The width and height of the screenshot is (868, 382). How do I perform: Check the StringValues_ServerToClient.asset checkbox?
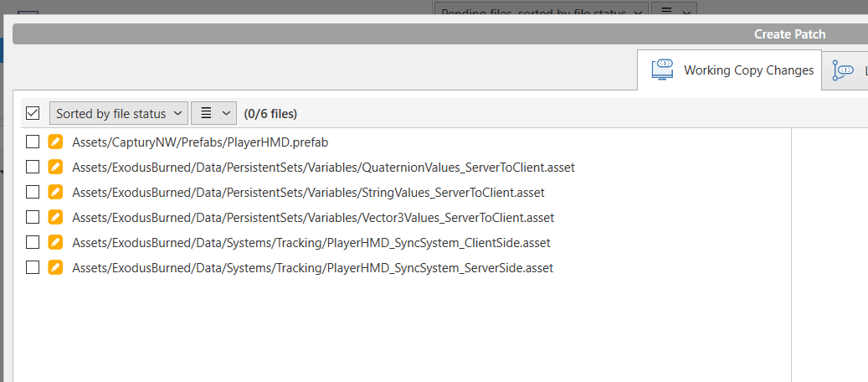pos(33,192)
